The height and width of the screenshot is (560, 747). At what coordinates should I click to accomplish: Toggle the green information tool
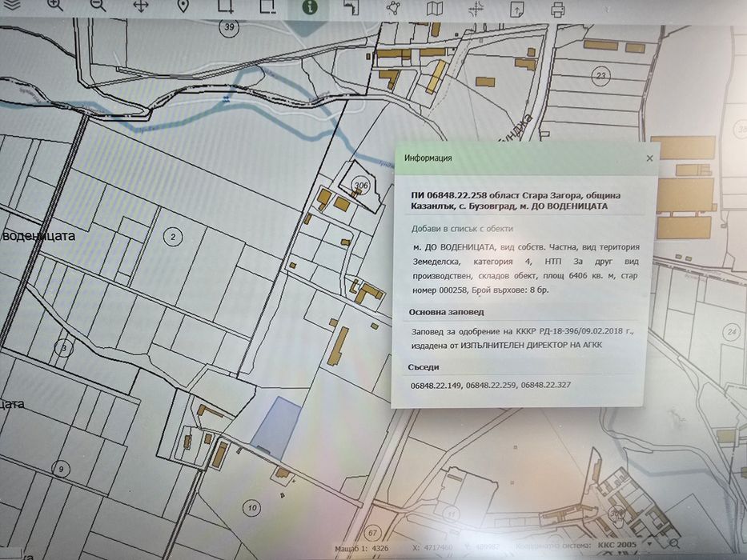click(310, 7)
